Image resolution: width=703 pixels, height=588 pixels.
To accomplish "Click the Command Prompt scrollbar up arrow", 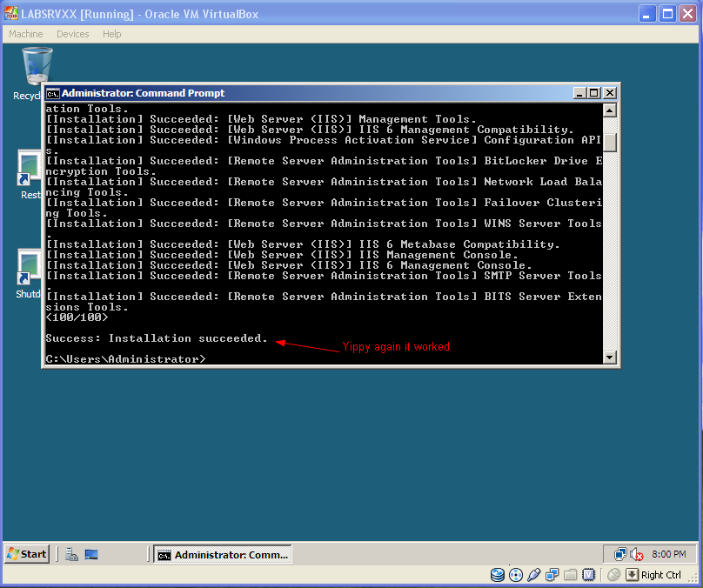I will coord(610,110).
